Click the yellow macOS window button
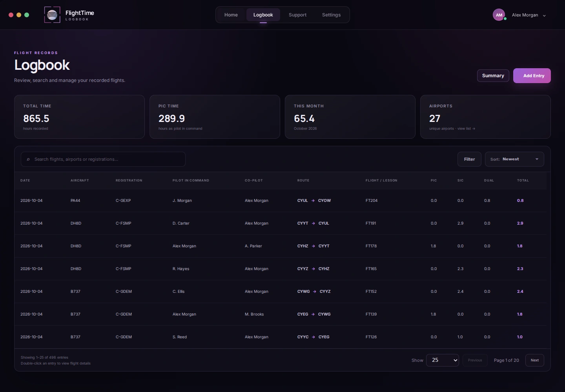This screenshot has width=565, height=392. (x=19, y=15)
